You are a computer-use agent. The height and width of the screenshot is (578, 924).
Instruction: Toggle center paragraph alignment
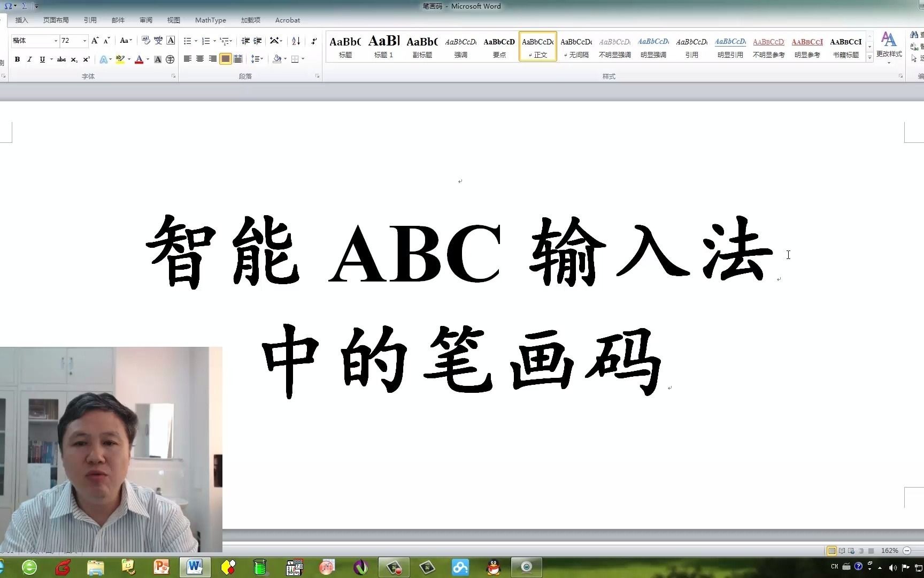click(x=200, y=59)
